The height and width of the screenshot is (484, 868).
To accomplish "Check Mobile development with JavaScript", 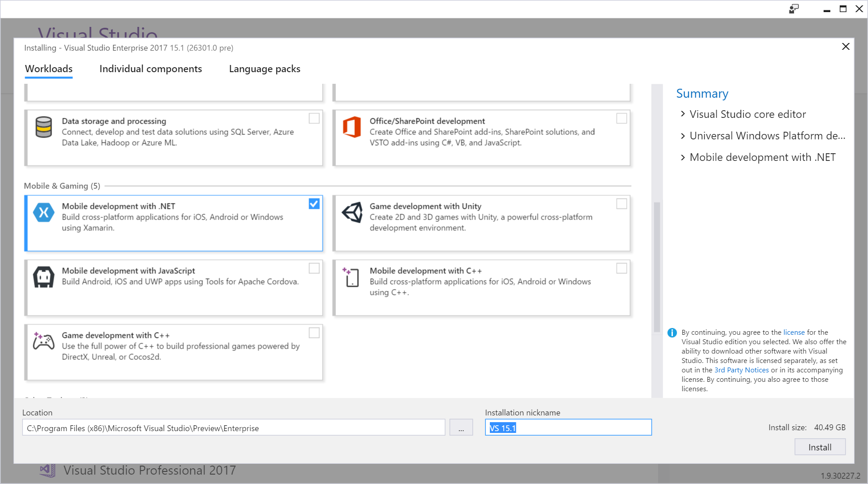I will 314,268.
